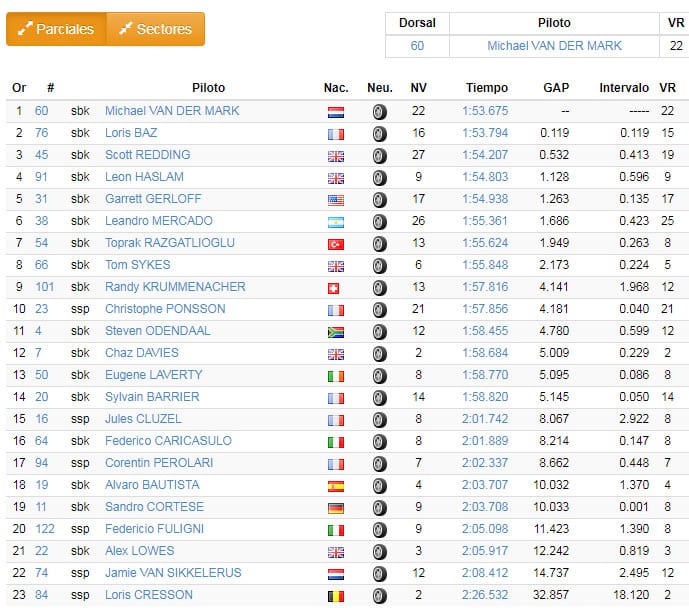Click the tyre icon in Alvaro BAUTISTA row

click(x=380, y=485)
